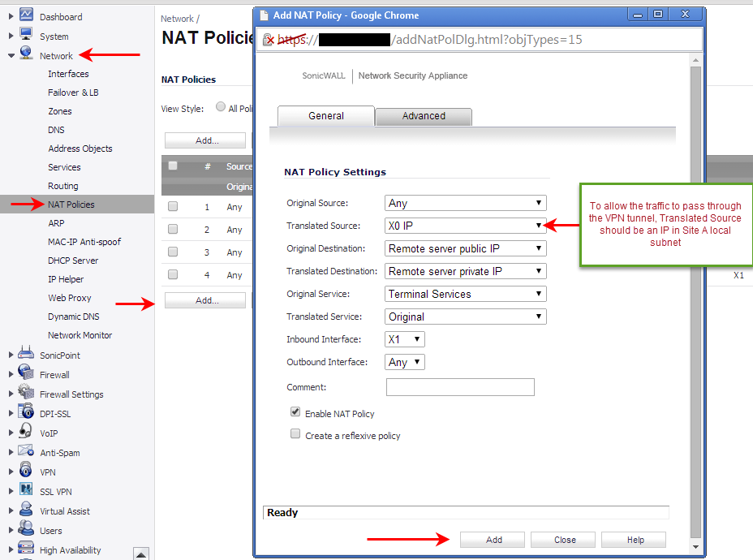This screenshot has width=753, height=560.
Task: Open the Inbound Interface dropdown
Action: pos(404,339)
